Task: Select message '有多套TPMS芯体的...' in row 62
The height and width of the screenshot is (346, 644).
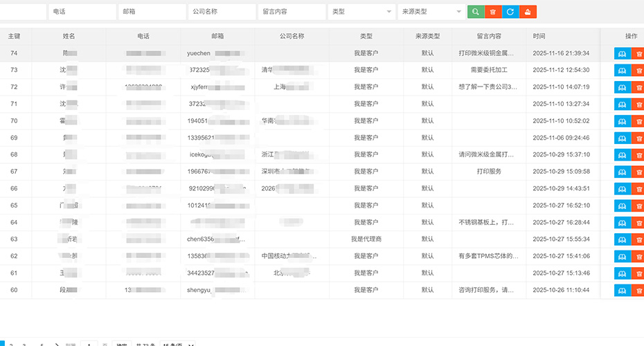Action: pos(488,256)
